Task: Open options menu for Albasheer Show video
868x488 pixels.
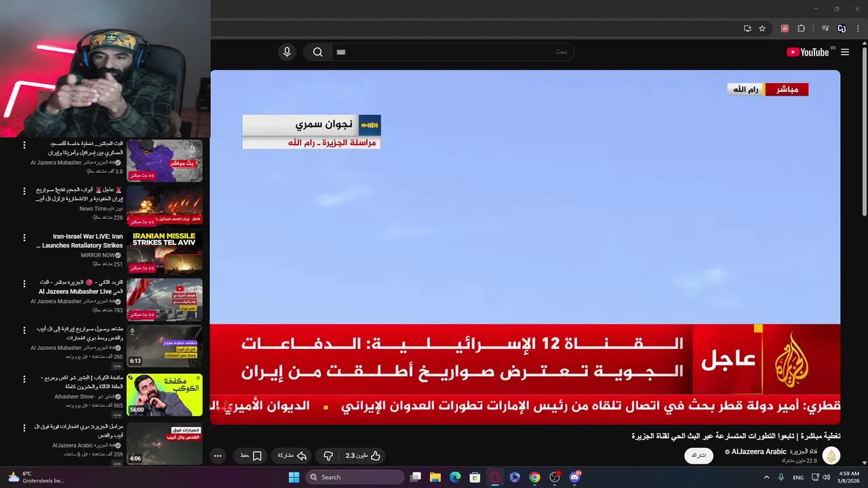Action: click(24, 379)
